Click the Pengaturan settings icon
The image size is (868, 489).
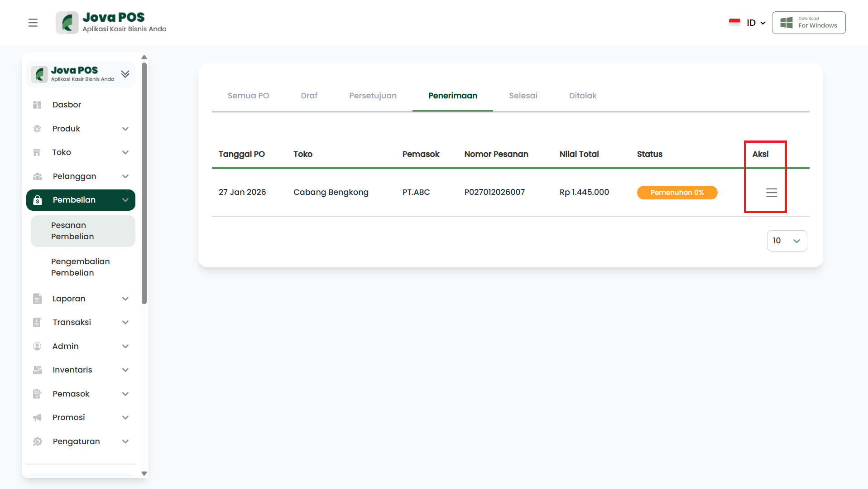tap(37, 441)
